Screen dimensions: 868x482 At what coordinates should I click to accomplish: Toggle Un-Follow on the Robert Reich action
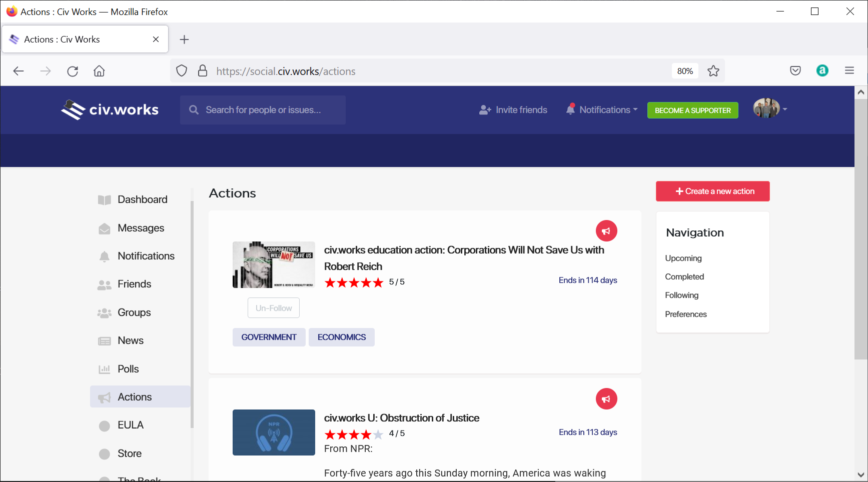pos(273,308)
